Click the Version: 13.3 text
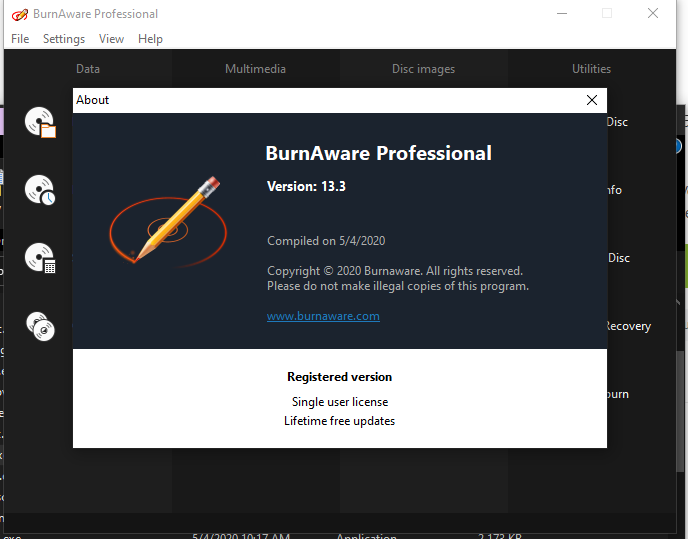The image size is (688, 539). [306, 187]
